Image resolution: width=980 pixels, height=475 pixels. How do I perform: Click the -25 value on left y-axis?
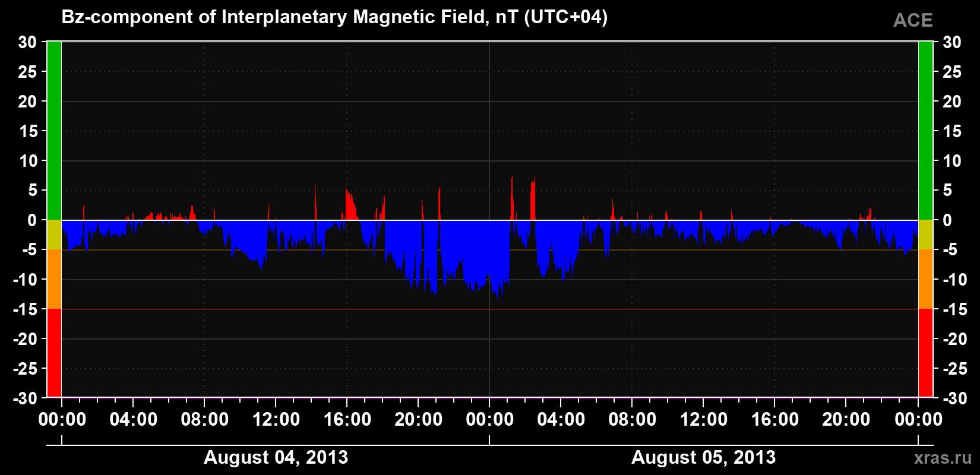click(x=25, y=369)
